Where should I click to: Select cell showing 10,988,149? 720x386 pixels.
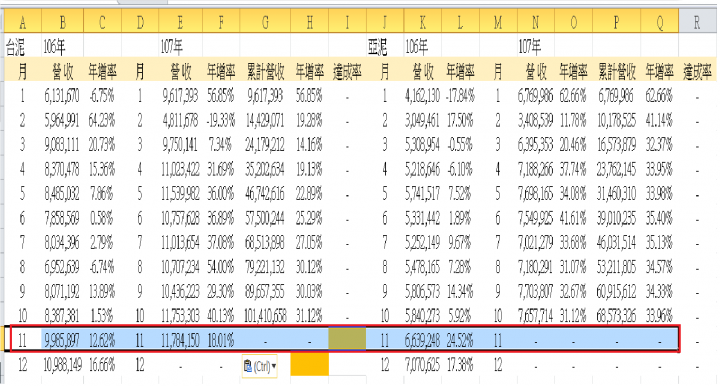[62, 365]
